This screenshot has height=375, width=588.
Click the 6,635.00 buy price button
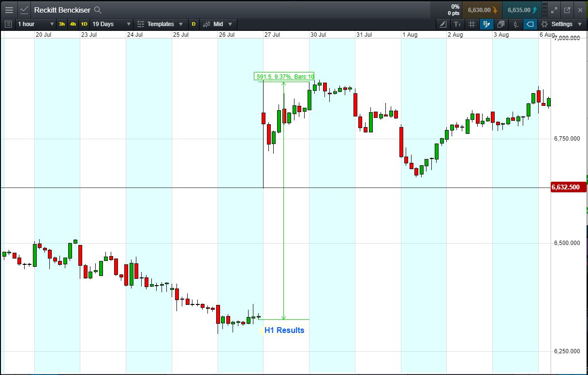(521, 10)
